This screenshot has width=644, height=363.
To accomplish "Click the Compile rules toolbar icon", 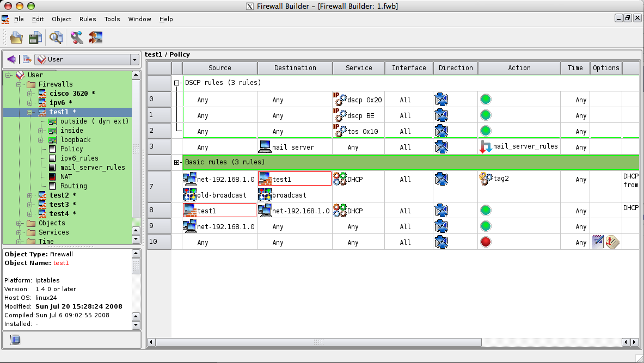I will [77, 38].
